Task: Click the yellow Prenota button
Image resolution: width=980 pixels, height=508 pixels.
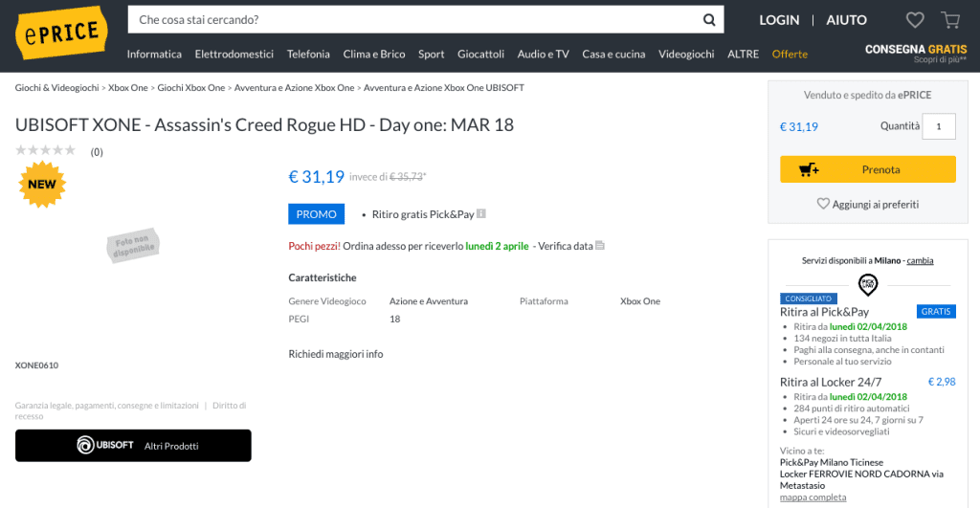Action: (x=867, y=169)
